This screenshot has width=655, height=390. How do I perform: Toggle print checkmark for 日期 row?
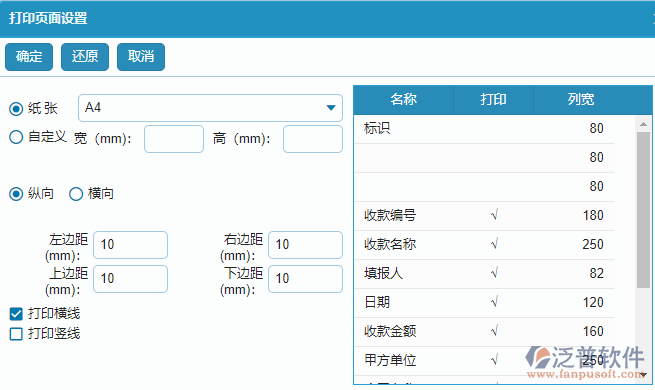tap(494, 302)
